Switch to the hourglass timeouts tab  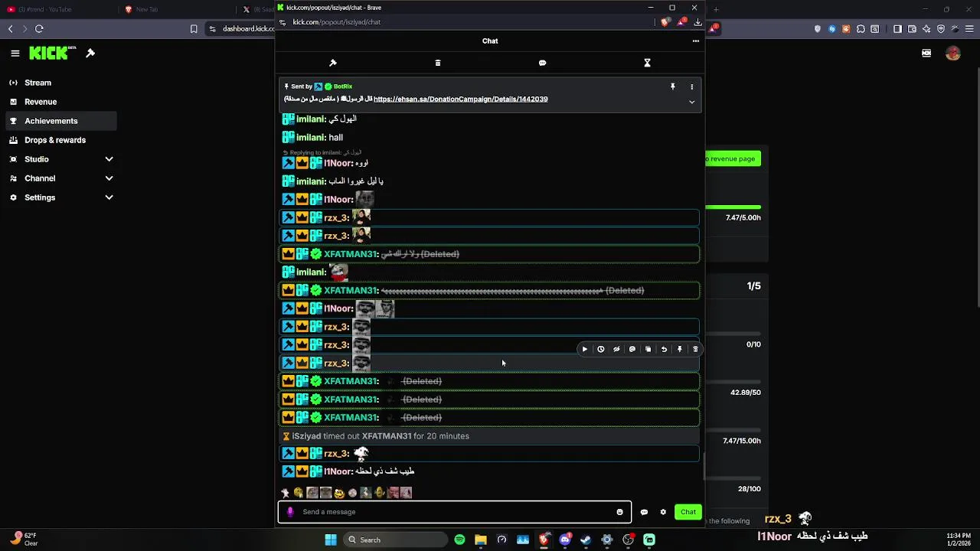click(647, 63)
